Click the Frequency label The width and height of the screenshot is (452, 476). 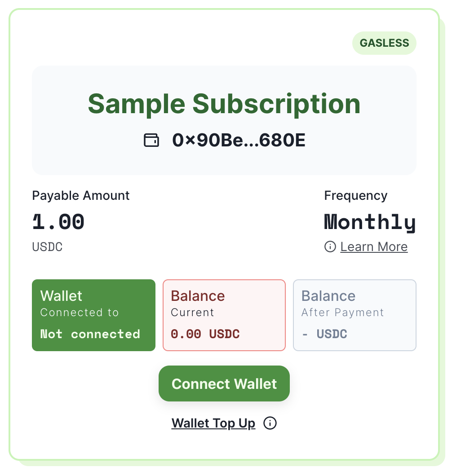356,196
